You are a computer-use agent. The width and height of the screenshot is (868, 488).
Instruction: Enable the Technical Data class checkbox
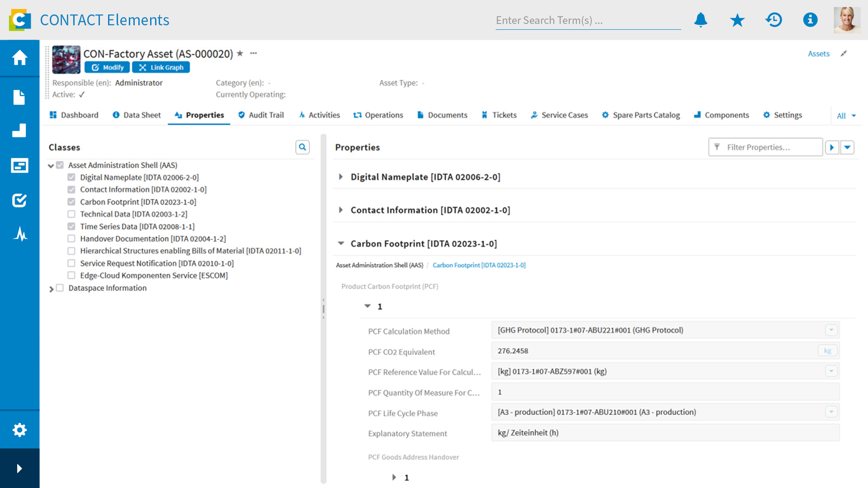coord(71,214)
